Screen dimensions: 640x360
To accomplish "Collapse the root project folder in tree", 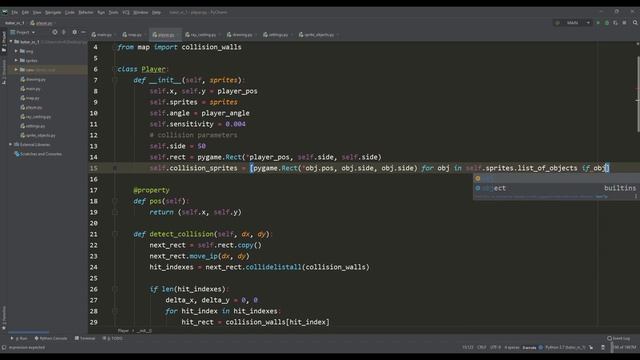I will (11, 42).
